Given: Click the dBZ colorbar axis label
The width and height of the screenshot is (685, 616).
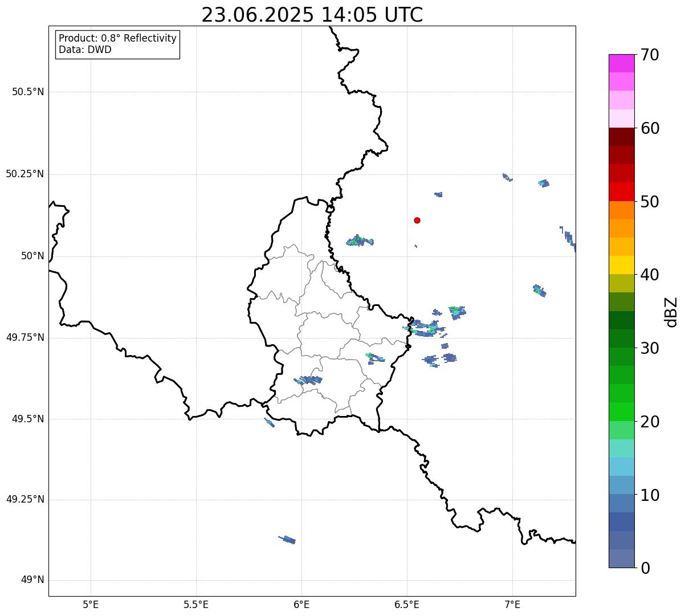Looking at the screenshot, I should tap(671, 311).
